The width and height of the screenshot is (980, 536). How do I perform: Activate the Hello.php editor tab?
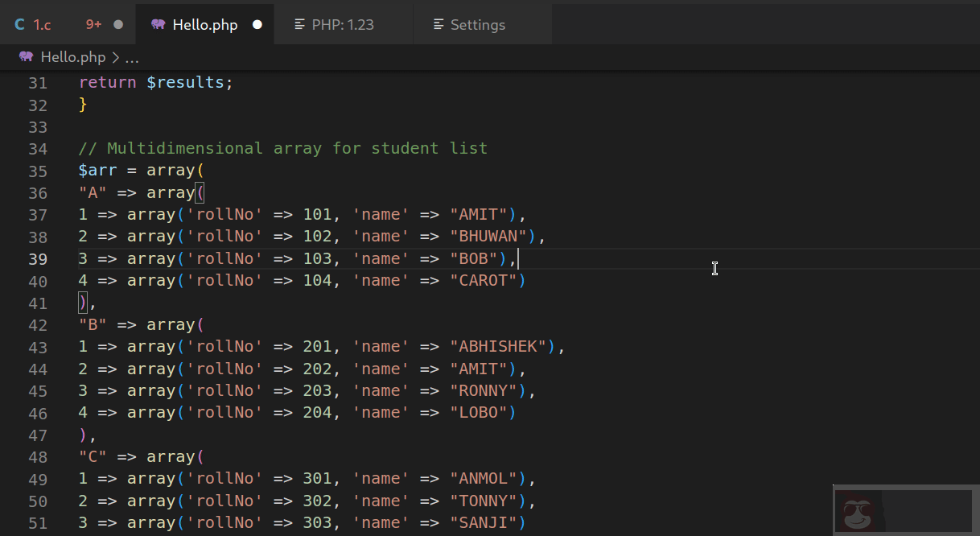204,24
